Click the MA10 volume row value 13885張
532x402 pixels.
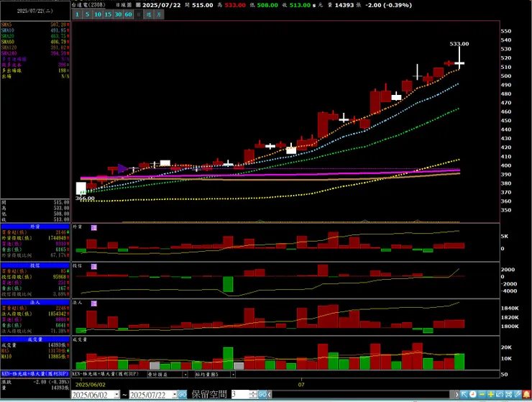(58, 357)
